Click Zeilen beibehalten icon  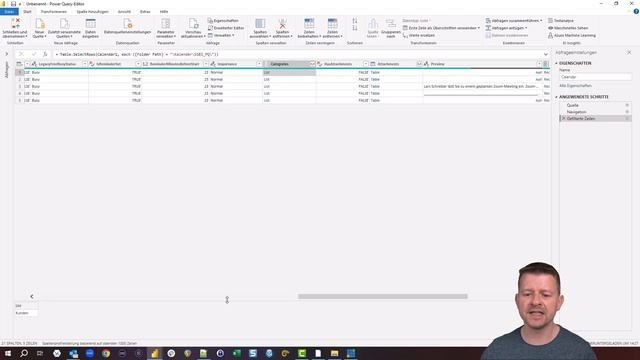point(309,23)
